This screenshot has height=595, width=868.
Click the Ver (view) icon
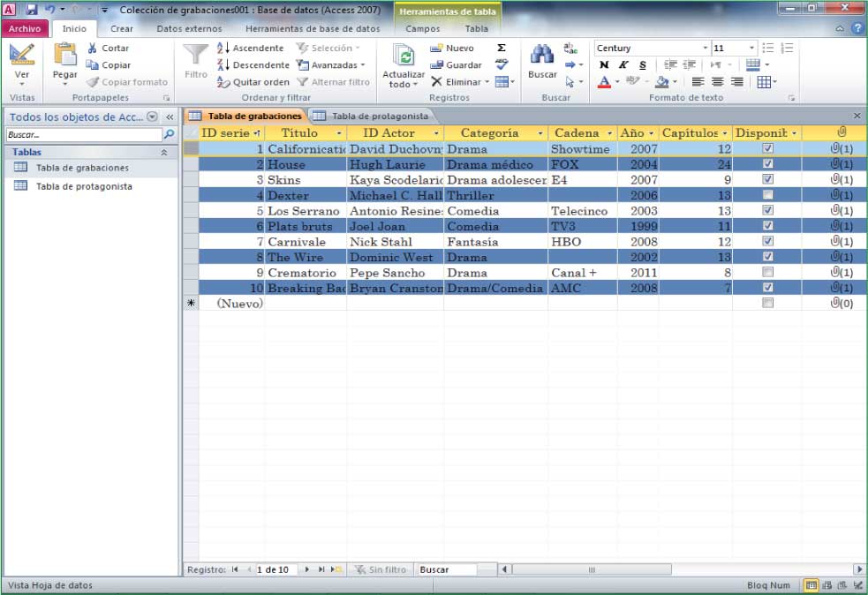tap(22, 54)
